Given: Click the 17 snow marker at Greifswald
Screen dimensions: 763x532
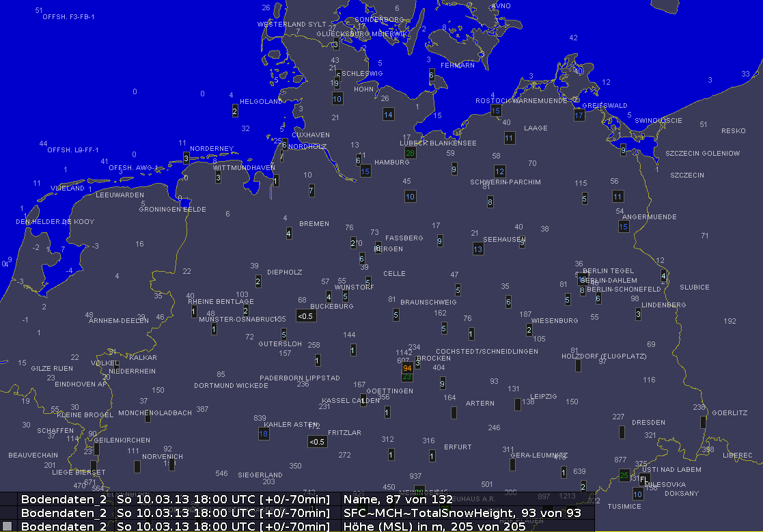Looking at the screenshot, I should (x=579, y=115).
